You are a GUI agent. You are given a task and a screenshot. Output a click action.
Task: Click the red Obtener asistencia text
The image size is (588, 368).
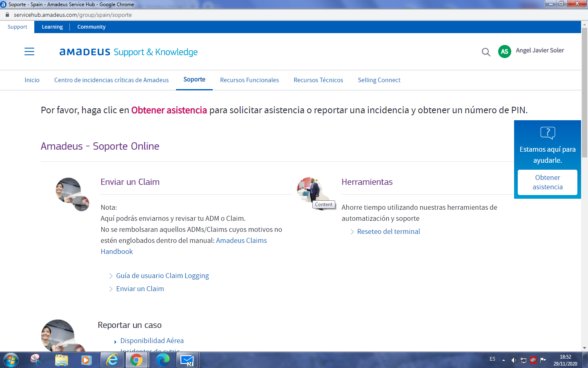tap(169, 110)
